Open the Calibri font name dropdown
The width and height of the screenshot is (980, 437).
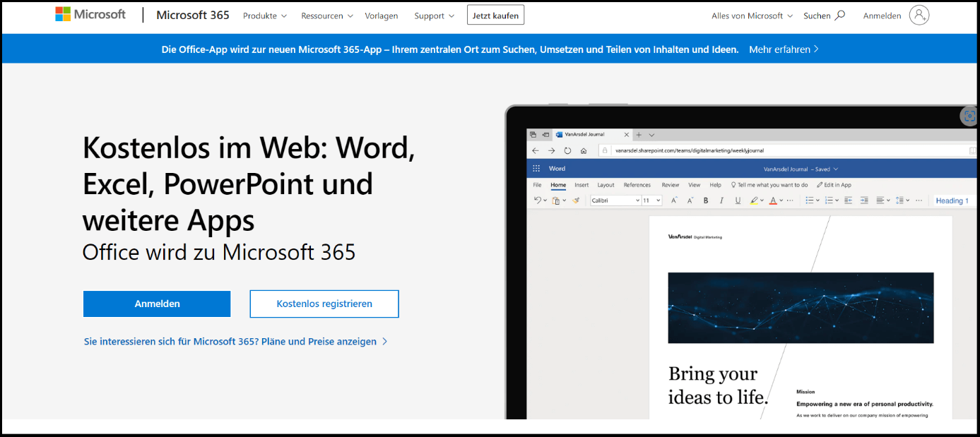click(637, 200)
